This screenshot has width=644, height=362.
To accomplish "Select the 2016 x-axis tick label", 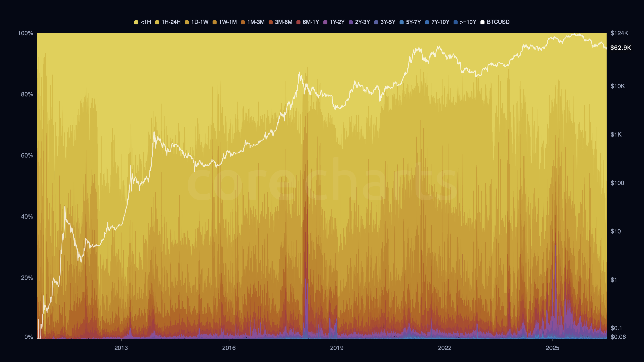I will pos(229,348).
